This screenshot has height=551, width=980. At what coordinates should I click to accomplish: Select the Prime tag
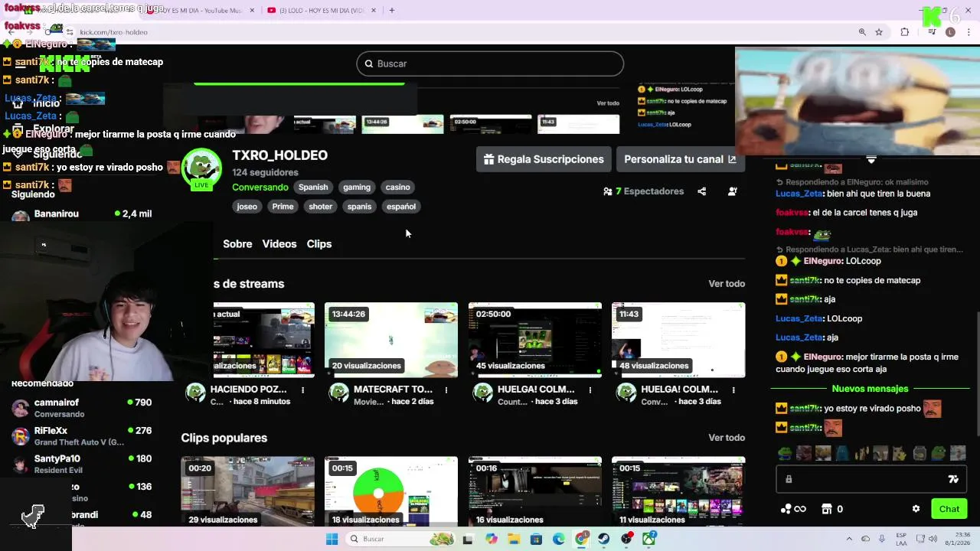pos(283,207)
